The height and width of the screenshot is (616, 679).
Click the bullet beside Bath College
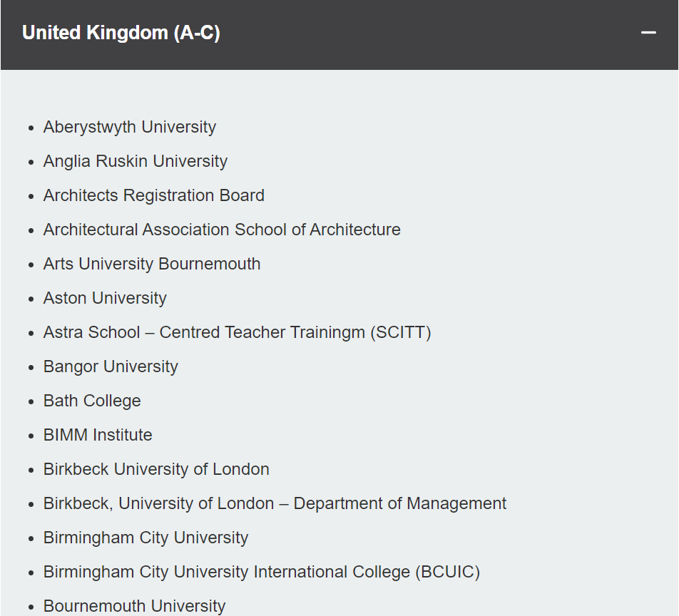pos(31,401)
